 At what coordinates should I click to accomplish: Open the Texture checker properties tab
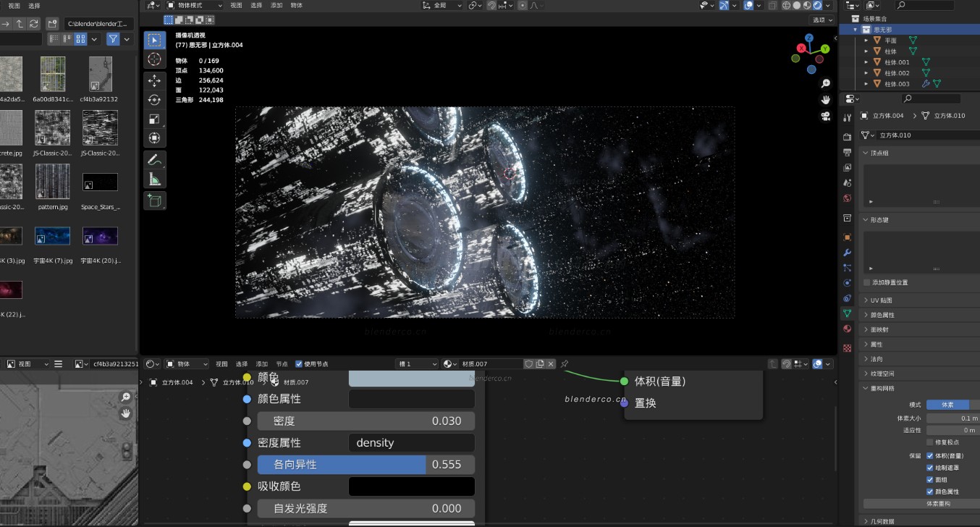tap(848, 347)
